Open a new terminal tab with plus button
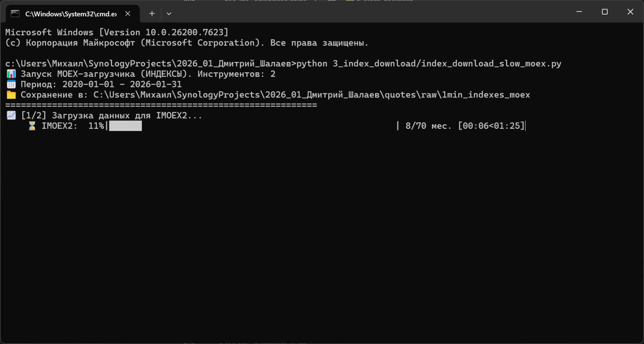 point(152,14)
